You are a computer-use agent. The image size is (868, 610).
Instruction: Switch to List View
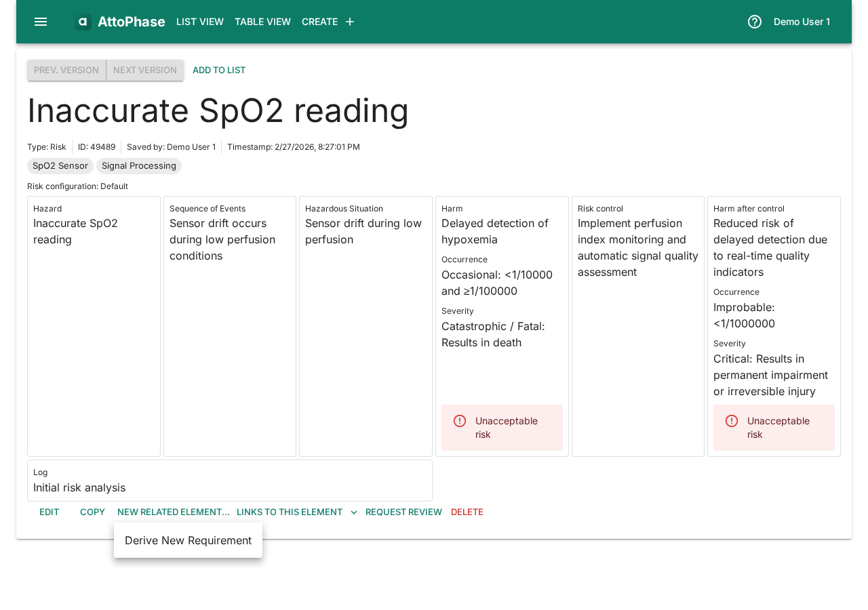coord(199,22)
